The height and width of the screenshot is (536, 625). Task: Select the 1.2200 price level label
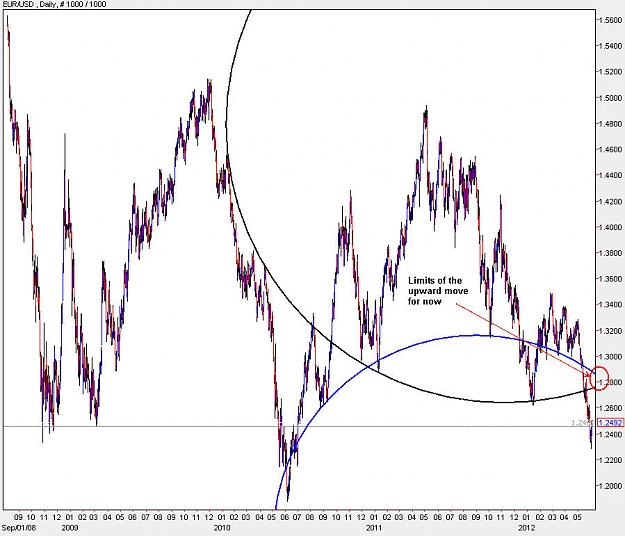[x=611, y=460]
